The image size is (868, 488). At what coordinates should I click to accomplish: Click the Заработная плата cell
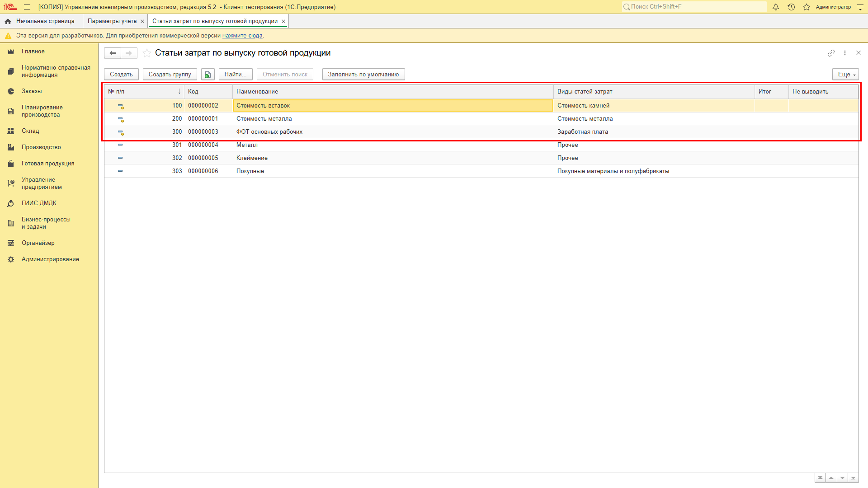click(654, 132)
